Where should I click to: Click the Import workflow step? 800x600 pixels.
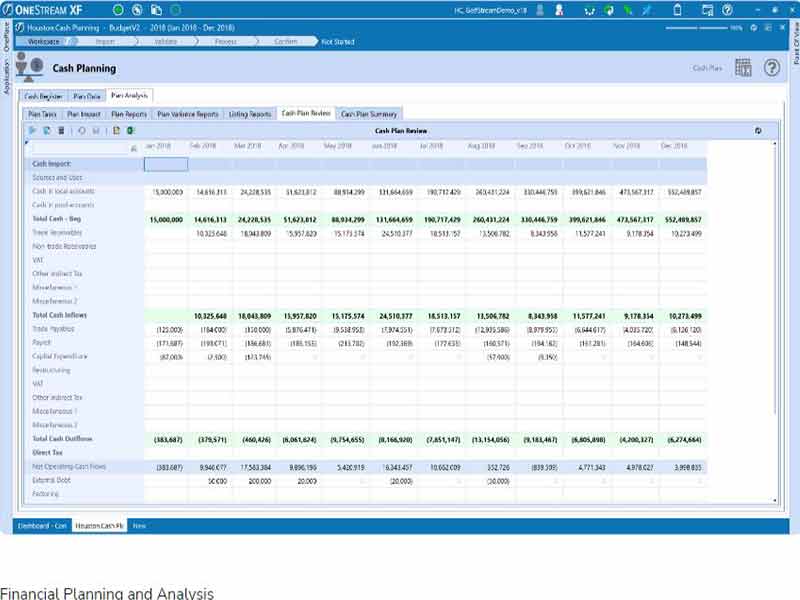pyautogui.click(x=105, y=42)
